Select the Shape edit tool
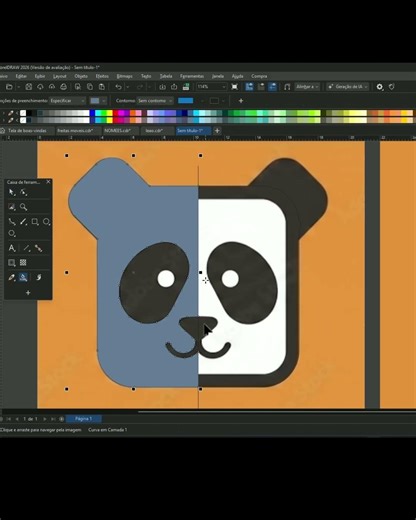This screenshot has width=416, height=520. tap(24, 192)
